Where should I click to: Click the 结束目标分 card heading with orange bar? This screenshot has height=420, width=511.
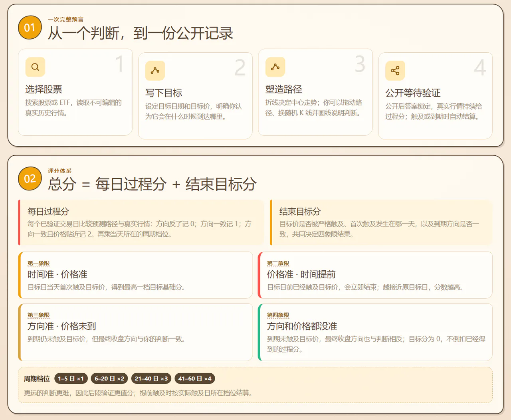[x=300, y=212]
